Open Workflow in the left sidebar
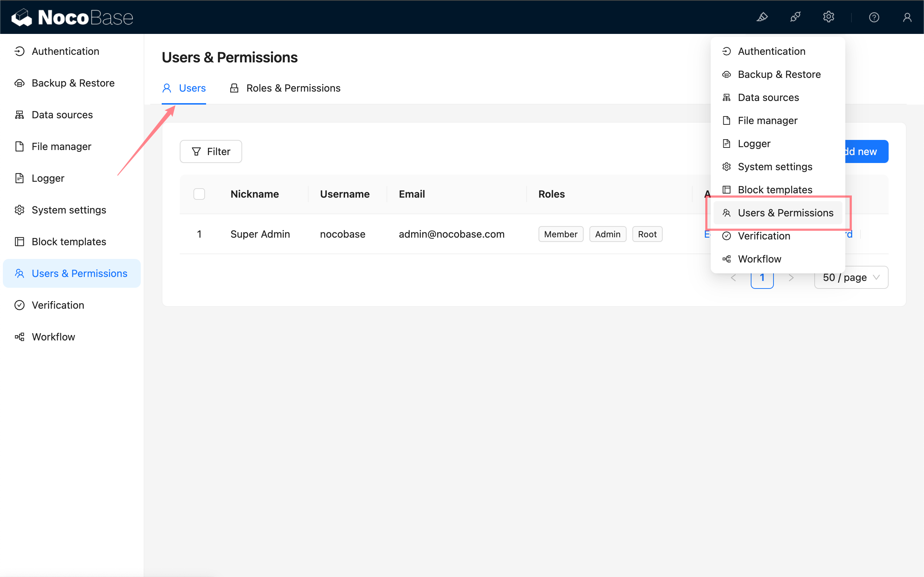The width and height of the screenshot is (924, 577). coord(53,336)
